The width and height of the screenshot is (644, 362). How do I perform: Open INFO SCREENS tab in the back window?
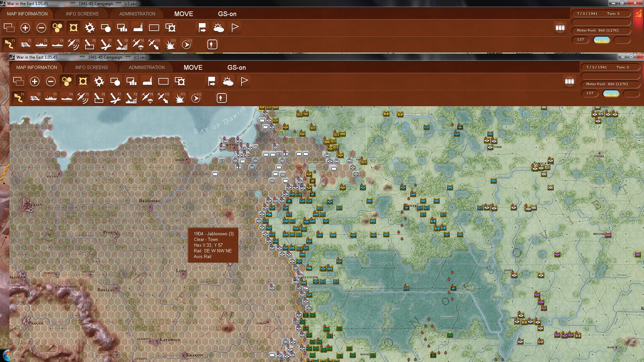pyautogui.click(x=82, y=14)
